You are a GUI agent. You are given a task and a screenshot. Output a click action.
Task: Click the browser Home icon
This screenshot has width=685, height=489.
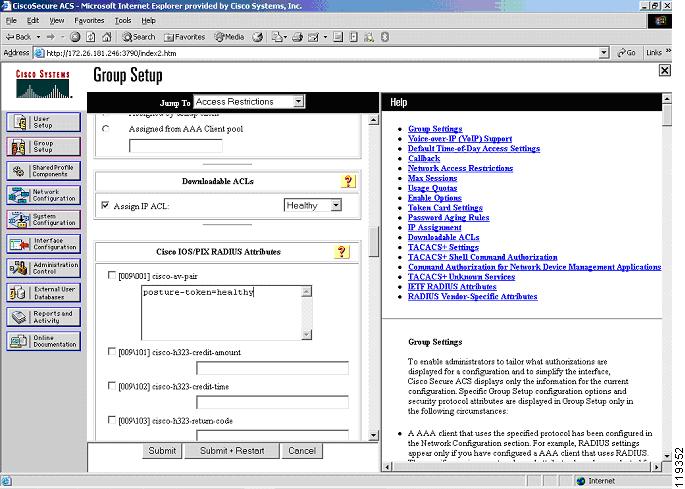pyautogui.click(x=107, y=37)
